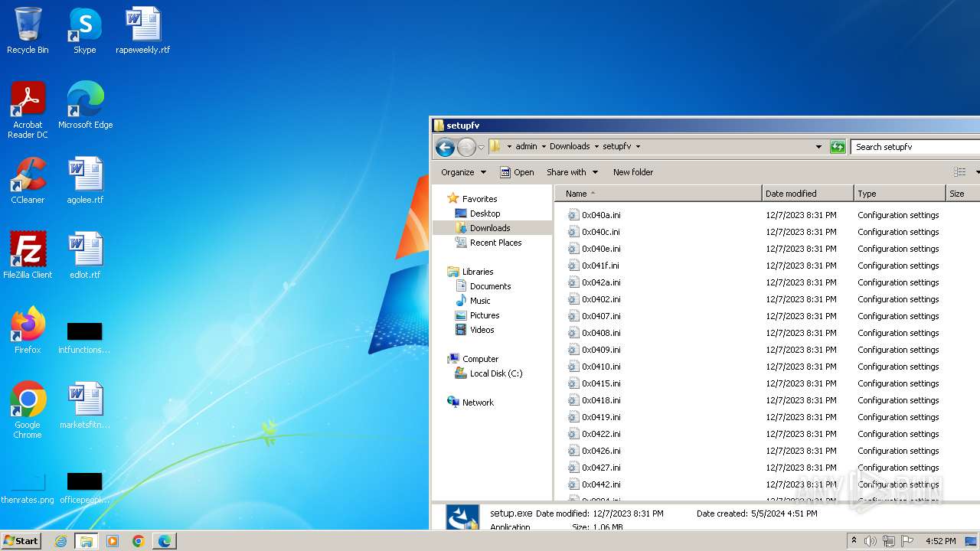Select Desktop in navigation pane

point(478,214)
